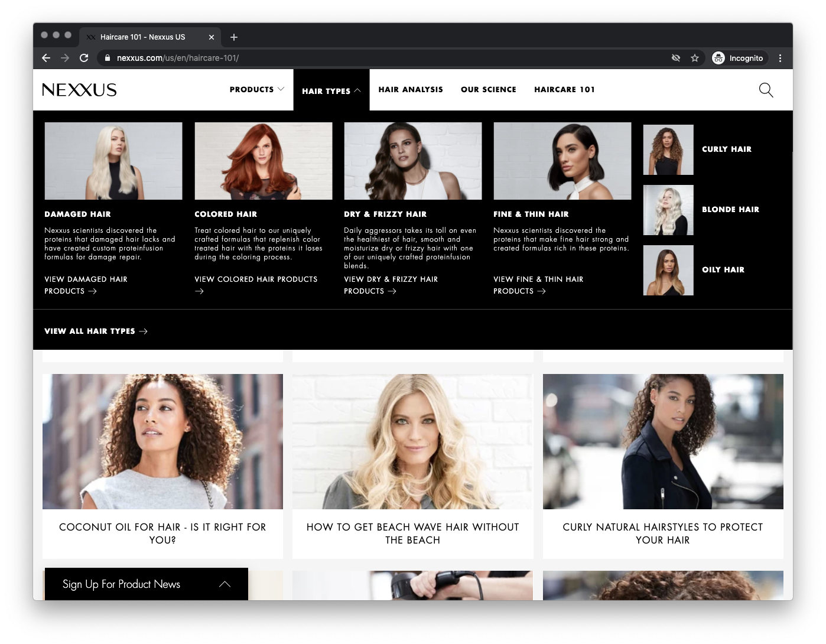
Task: Open the Our Science page
Action: click(x=489, y=89)
